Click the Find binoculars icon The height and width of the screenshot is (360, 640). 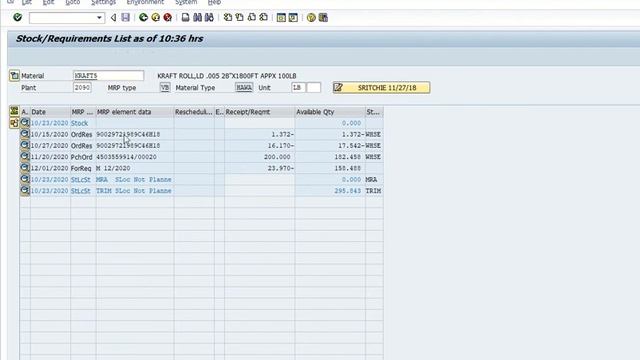198,18
